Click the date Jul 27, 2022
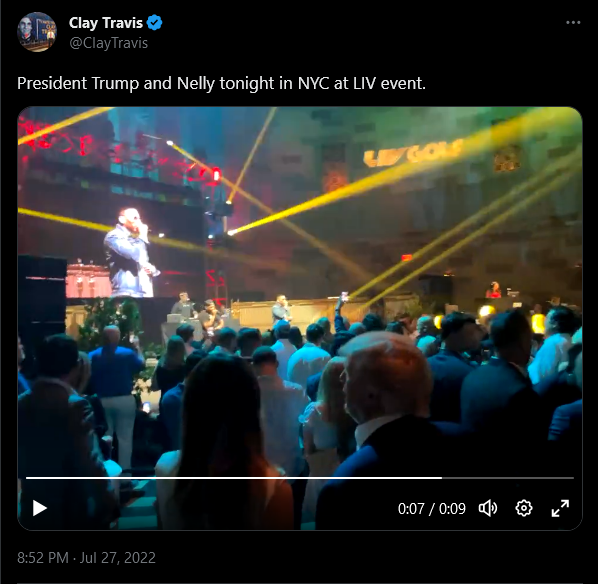This screenshot has height=584, width=598. coord(118,558)
